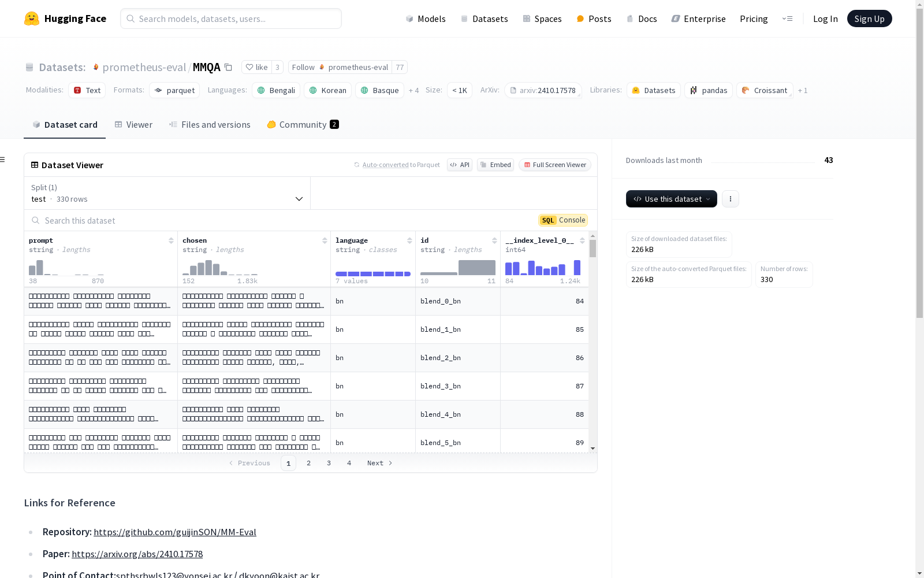924x578 pixels.
Task: Expand the +4 more languages tag
Action: click(413, 90)
